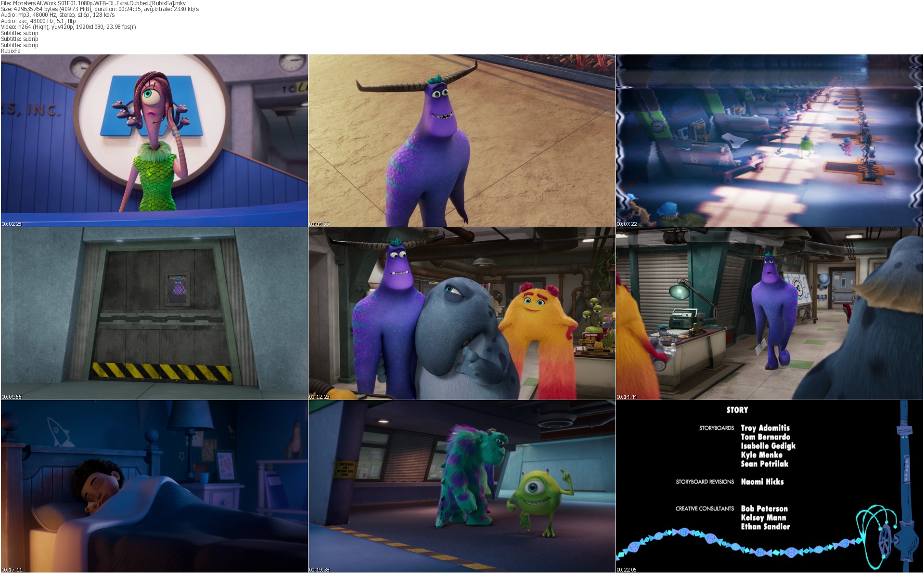Click the Size line showing 409.73 MiB
Viewport: 924px width, 573px height.
100,9
